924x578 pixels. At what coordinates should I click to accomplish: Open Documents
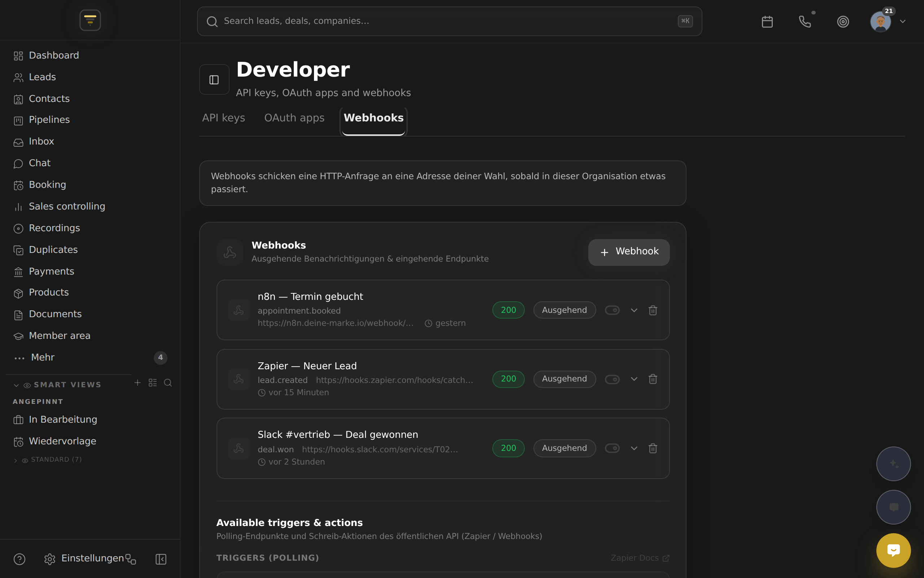point(90,314)
